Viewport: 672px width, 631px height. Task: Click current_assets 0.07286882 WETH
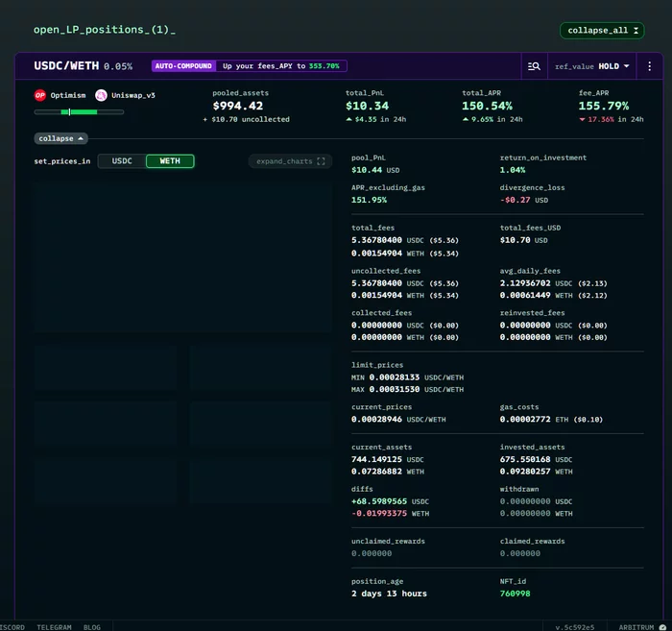pos(388,472)
